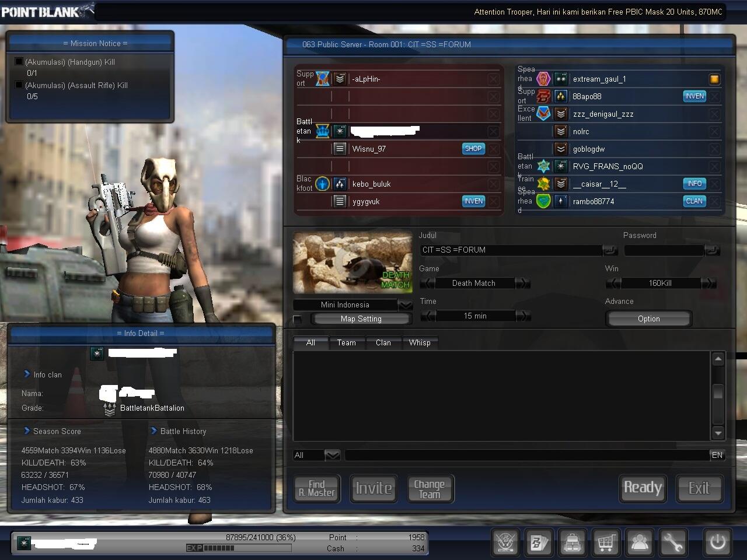Image resolution: width=747 pixels, height=560 pixels.
Task: Click Excellent clan badge beside zzz_denigaul_zzz
Action: [x=543, y=114]
